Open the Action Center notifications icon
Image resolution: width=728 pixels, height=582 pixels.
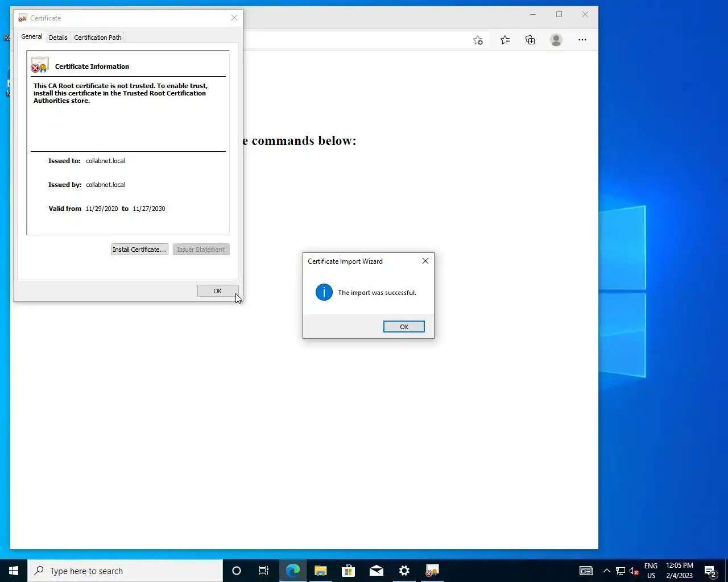click(x=710, y=571)
